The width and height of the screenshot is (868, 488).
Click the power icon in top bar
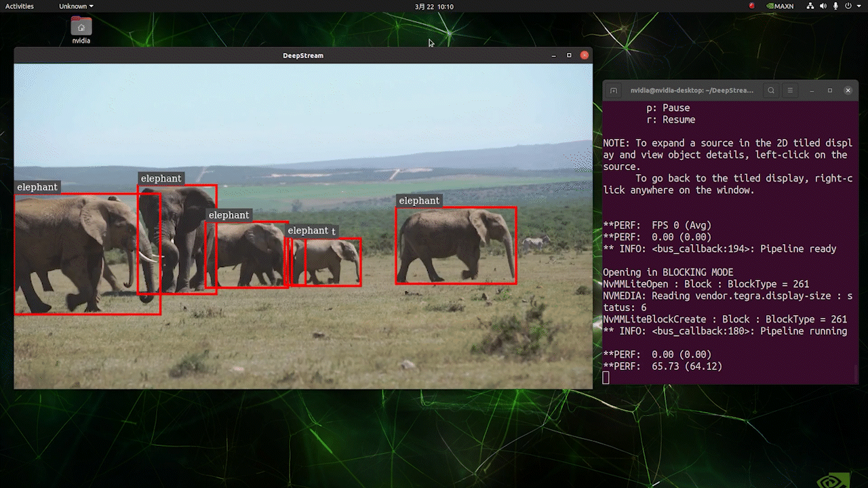click(x=848, y=6)
